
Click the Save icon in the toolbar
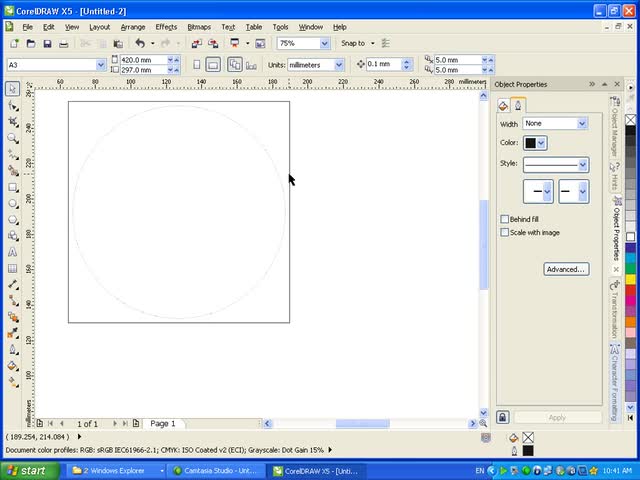pos(47,44)
